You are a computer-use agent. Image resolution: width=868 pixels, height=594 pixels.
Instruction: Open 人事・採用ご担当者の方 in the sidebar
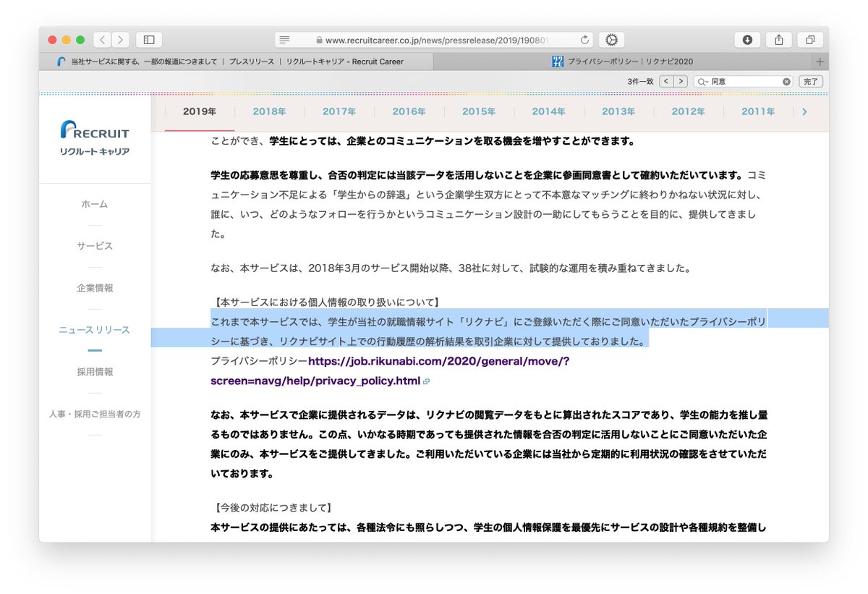pyautogui.click(x=95, y=414)
